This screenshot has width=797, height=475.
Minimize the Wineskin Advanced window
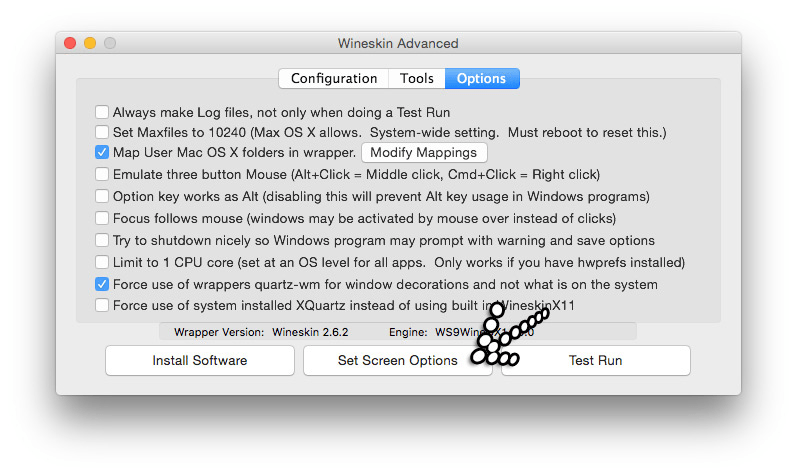(x=90, y=43)
